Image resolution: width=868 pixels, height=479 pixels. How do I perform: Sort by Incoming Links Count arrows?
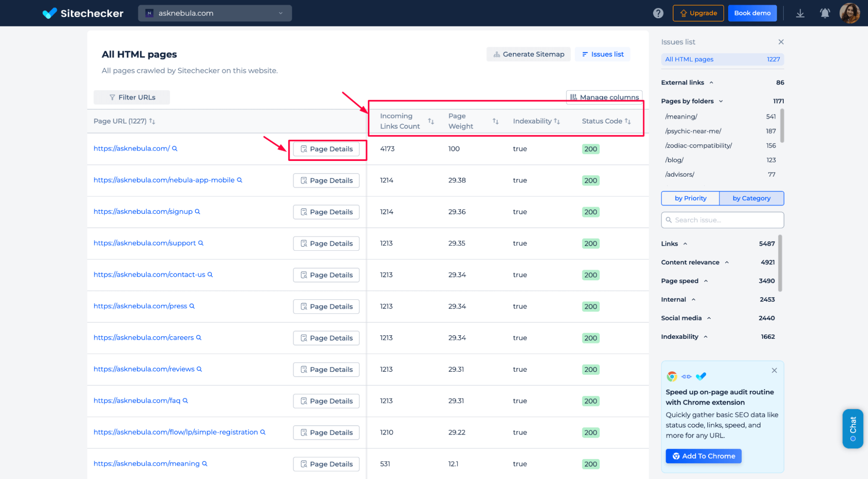pos(431,121)
